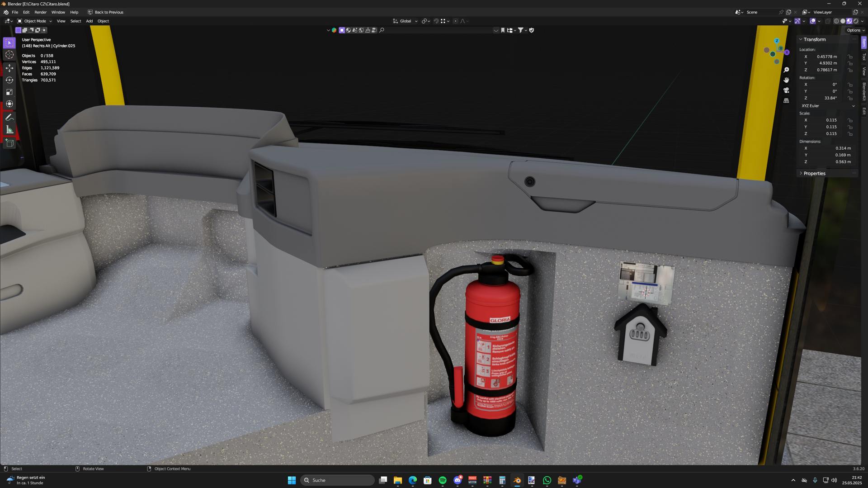The height and width of the screenshot is (488, 868).
Task: Toggle snapping magnet icon
Action: (x=436, y=21)
